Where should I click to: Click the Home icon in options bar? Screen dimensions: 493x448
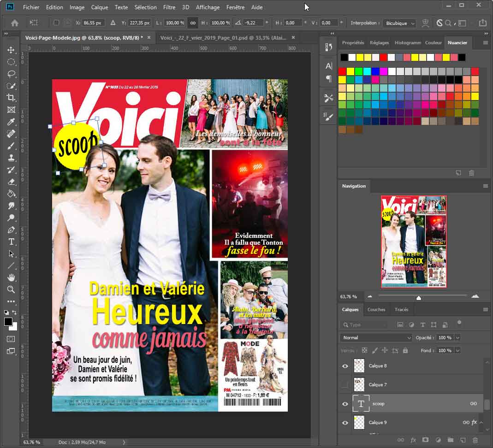click(14, 23)
